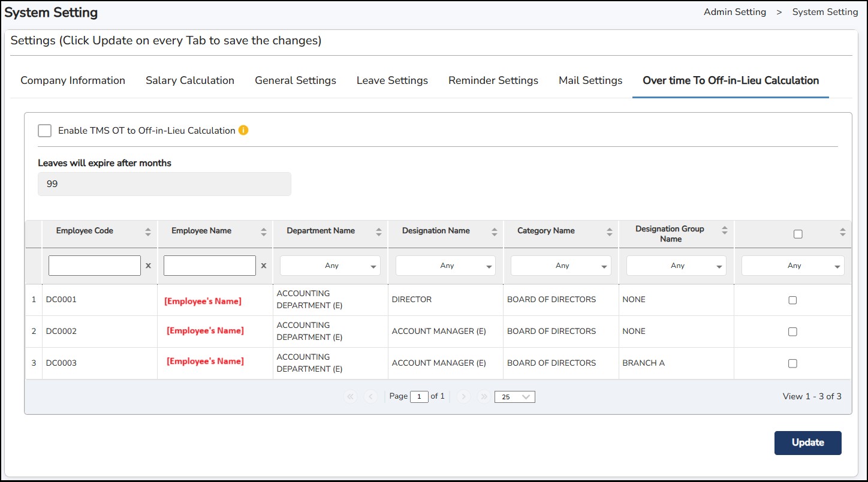868x482 pixels.
Task: Clear the Employee Code filter with x
Action: point(148,266)
